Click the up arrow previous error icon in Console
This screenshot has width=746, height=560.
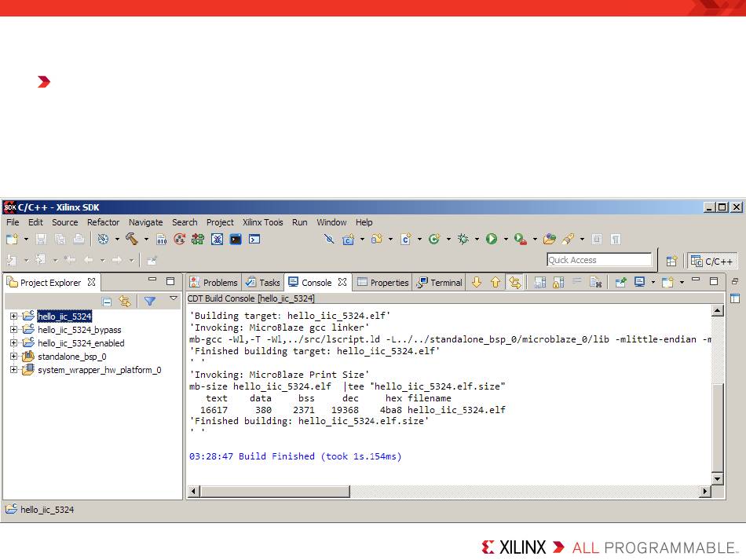pos(496,283)
